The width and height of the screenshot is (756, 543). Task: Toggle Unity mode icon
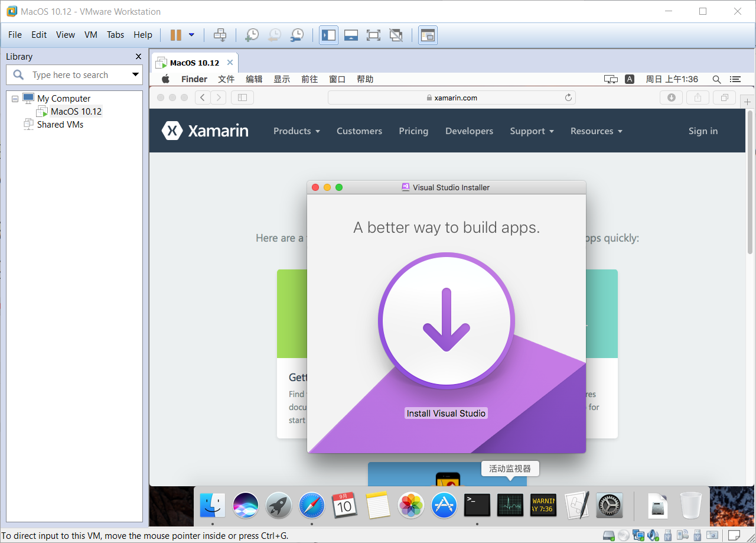tap(396, 35)
